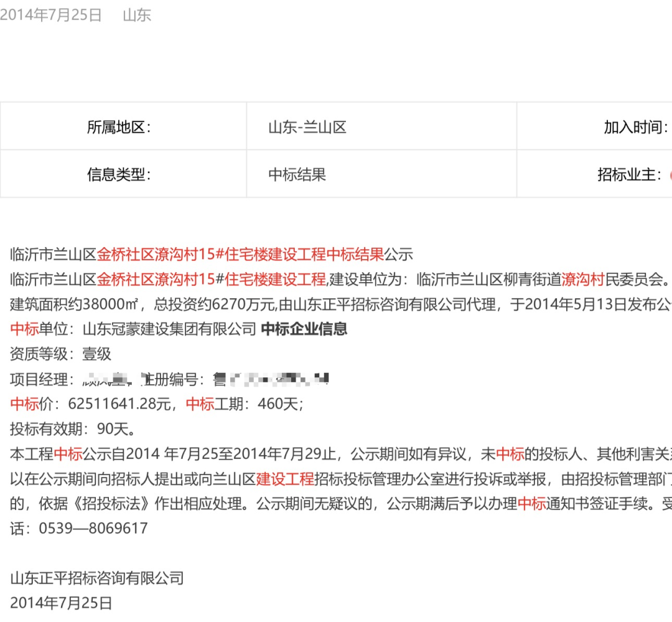Select the 招标业主: table label
Screen dimensions: 672x622
[x=630, y=174]
